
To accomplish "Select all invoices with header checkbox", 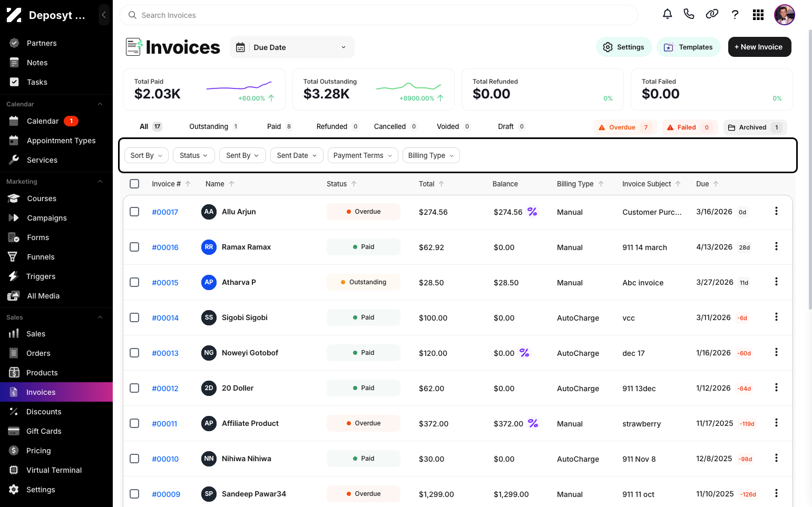I will coord(134,184).
